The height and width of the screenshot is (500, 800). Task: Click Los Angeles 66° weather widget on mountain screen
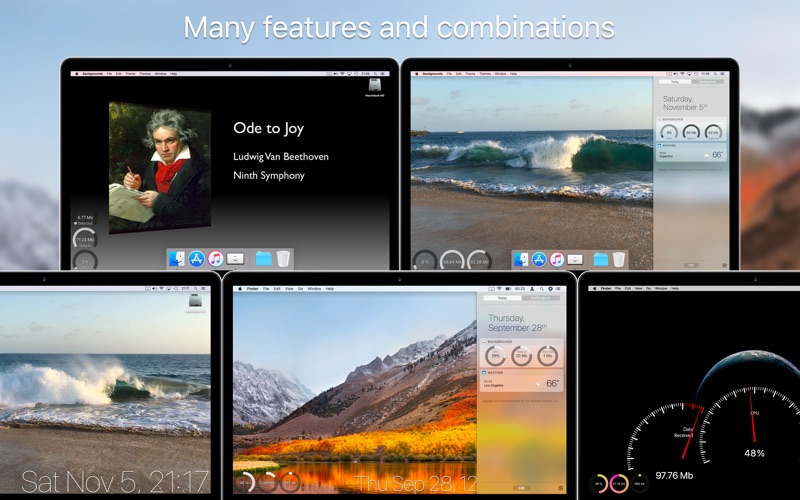coord(522,381)
